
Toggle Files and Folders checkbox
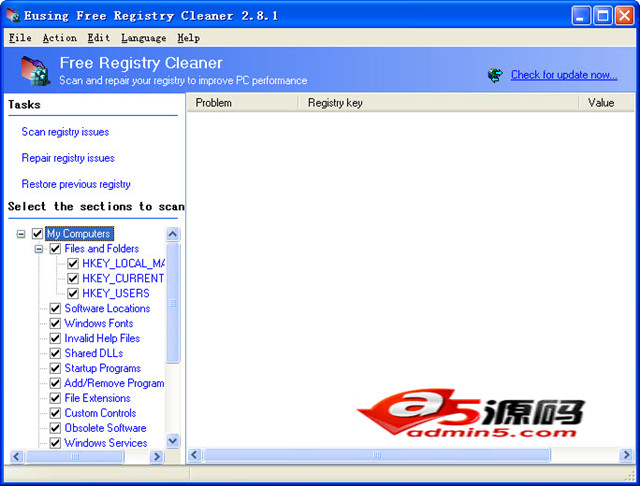tap(55, 249)
